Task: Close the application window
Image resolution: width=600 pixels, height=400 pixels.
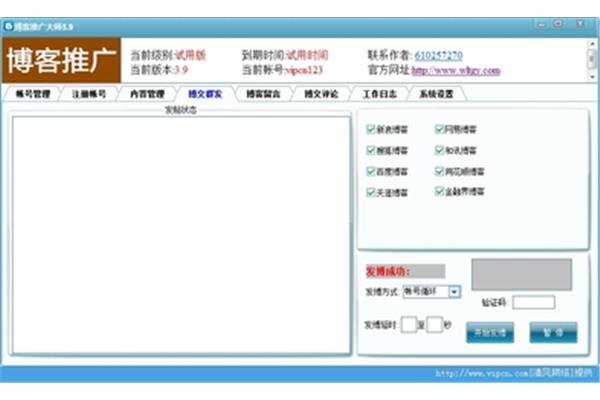Action: (580, 24)
